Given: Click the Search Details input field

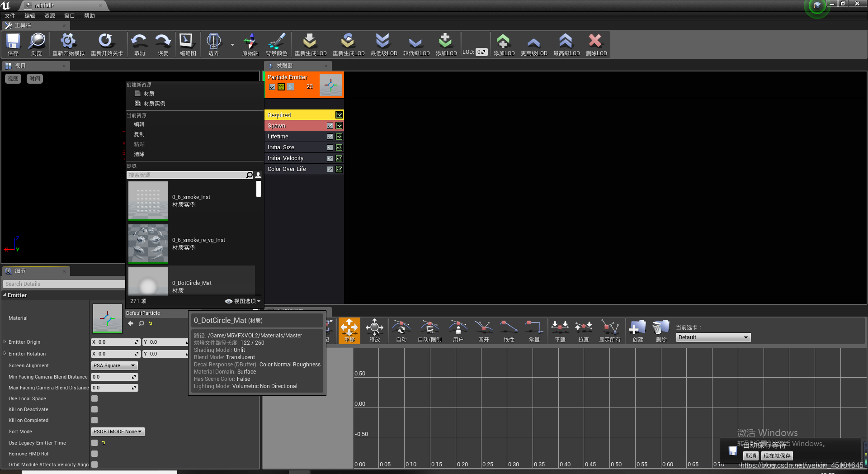Looking at the screenshot, I should (64, 284).
